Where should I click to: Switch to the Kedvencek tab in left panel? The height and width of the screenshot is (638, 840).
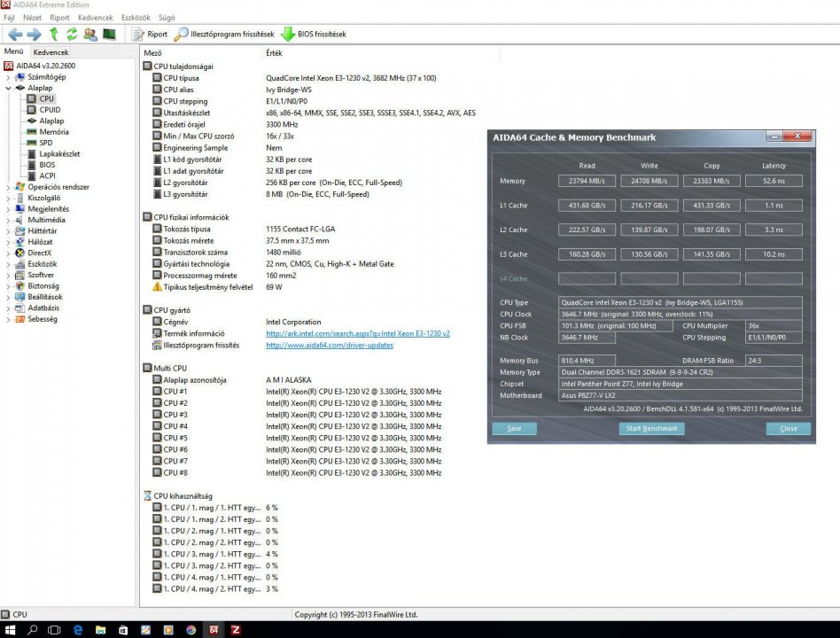(x=51, y=52)
